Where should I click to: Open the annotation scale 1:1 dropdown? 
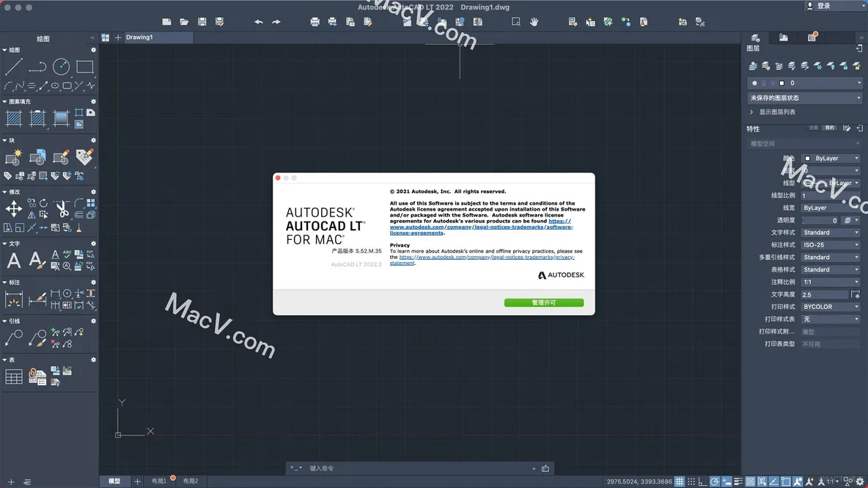click(x=831, y=282)
